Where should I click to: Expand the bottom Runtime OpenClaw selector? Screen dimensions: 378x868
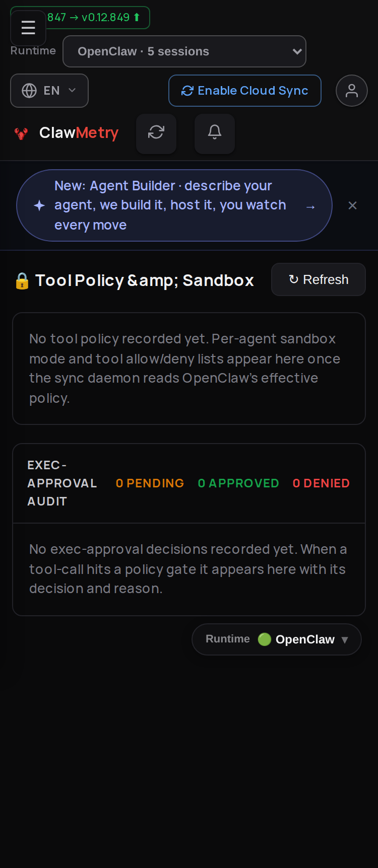coord(277,639)
